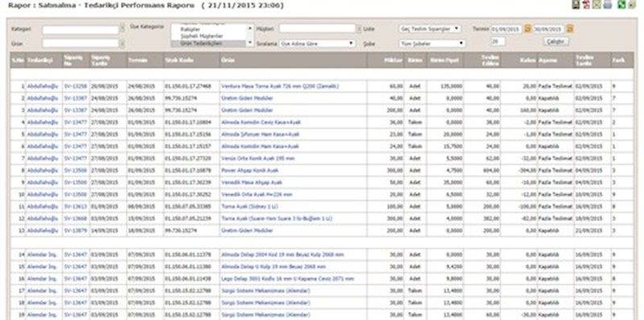Open product Lego Dolap 3001 Kodlu
This screenshot has height=320, width=644.
point(287,278)
